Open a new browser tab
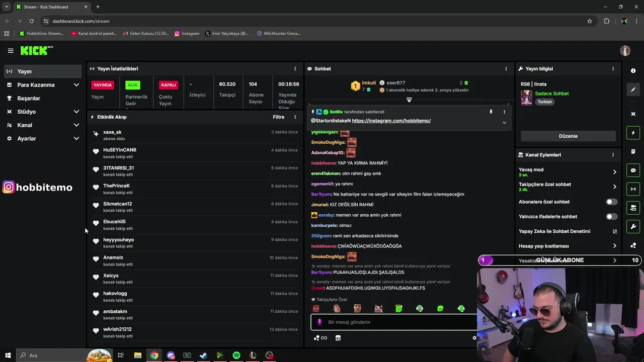The height and width of the screenshot is (362, 644). coord(98,7)
